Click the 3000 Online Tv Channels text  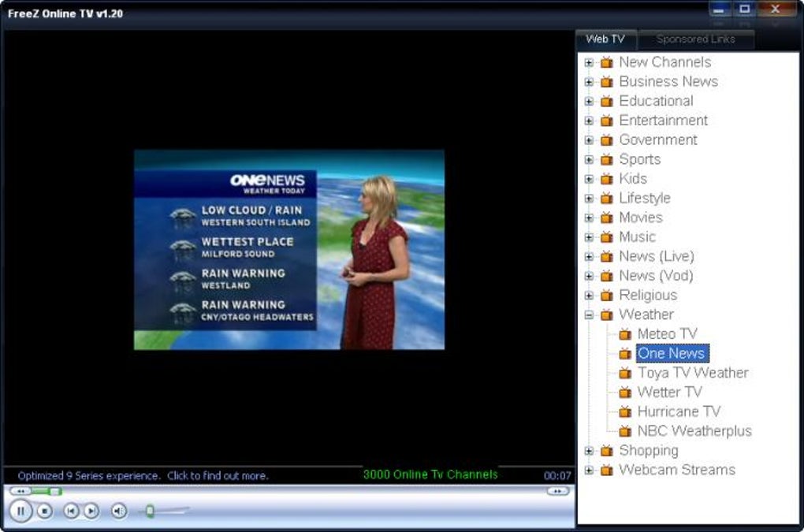tap(430, 475)
